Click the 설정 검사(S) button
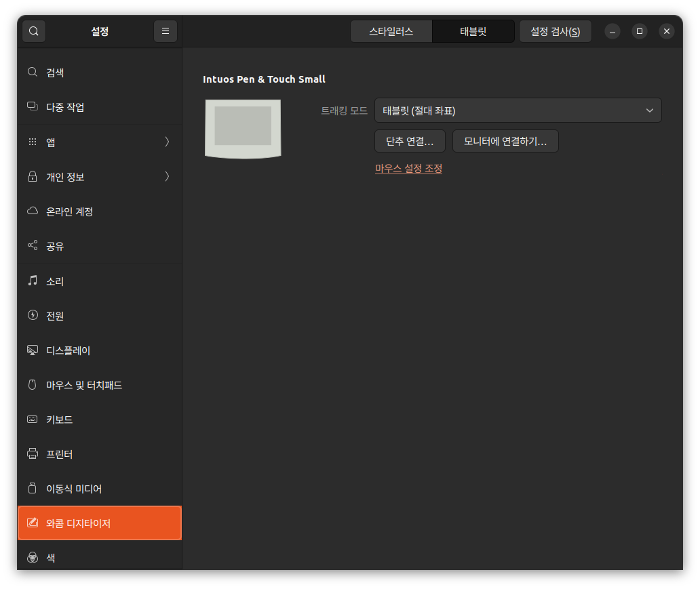The image size is (700, 589). [x=556, y=31]
